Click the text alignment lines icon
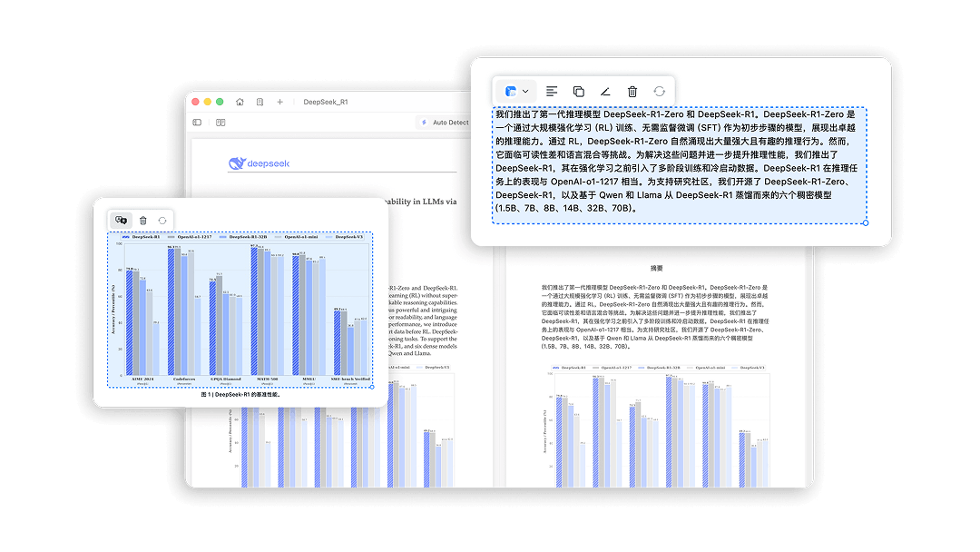This screenshot has width=980, height=552. (x=552, y=92)
